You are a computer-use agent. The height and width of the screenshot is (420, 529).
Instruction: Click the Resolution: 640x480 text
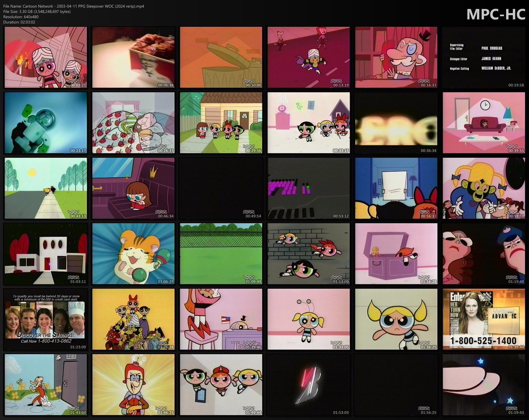[21, 17]
